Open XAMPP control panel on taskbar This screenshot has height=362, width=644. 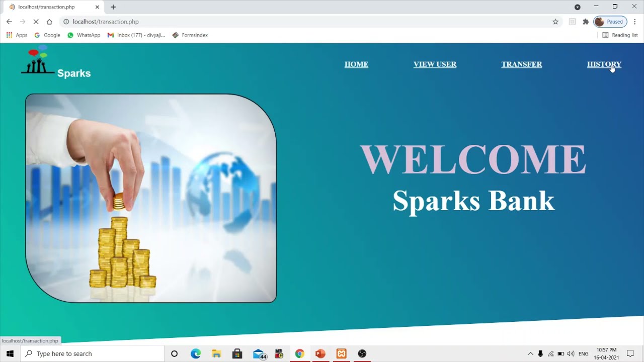click(341, 353)
